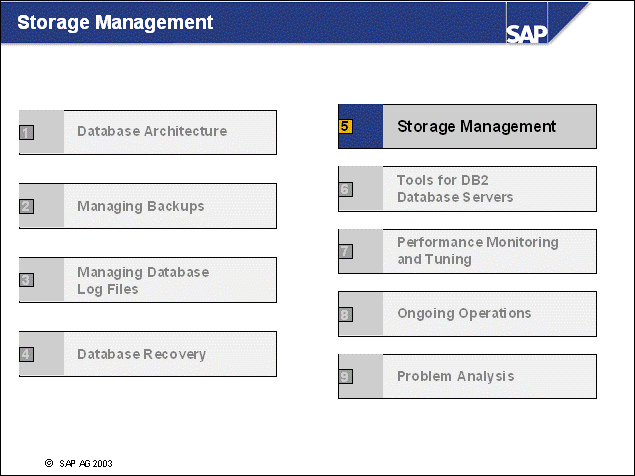Open Tools for DB2 Database Servers

[x=455, y=189]
